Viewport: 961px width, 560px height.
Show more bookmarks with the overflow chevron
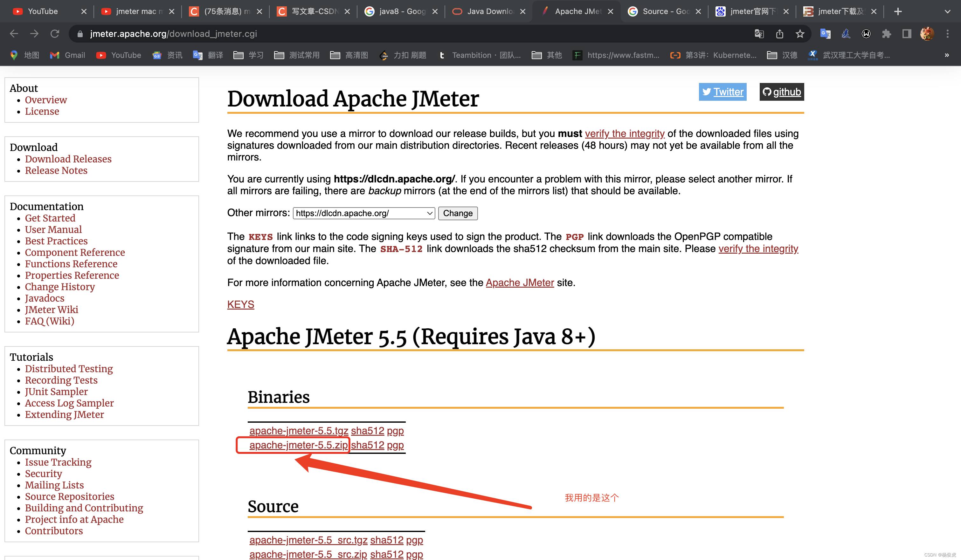pyautogui.click(x=947, y=55)
